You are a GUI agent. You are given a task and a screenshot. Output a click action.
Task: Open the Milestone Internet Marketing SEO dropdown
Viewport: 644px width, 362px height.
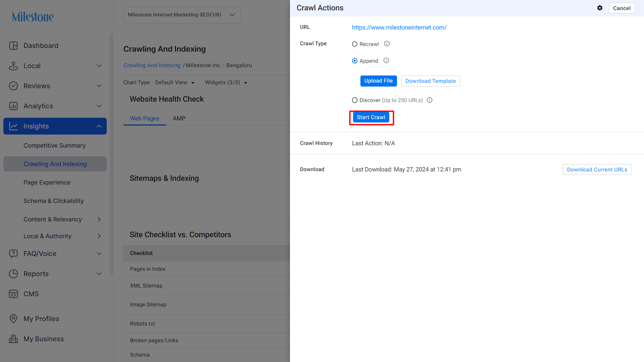[x=182, y=15]
